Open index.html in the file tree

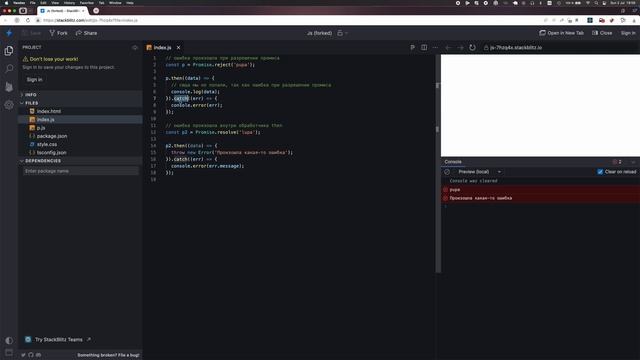pos(80,111)
